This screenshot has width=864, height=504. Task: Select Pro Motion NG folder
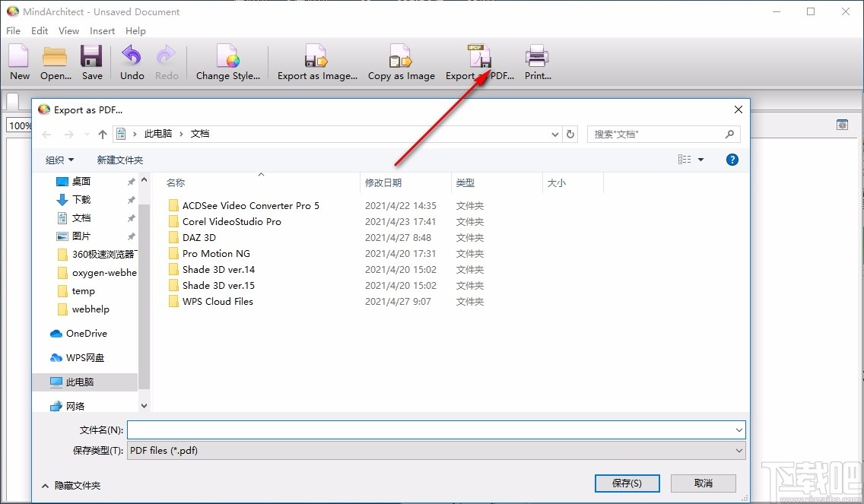click(209, 253)
